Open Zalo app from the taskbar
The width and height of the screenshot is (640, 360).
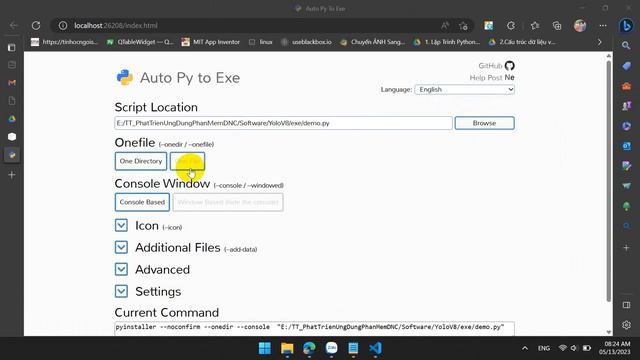[x=331, y=348]
